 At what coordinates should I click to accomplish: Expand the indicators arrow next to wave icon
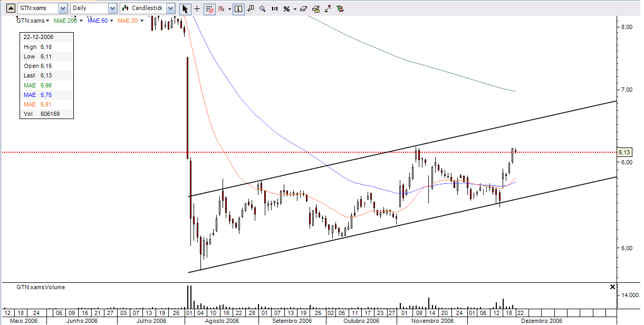point(229,9)
